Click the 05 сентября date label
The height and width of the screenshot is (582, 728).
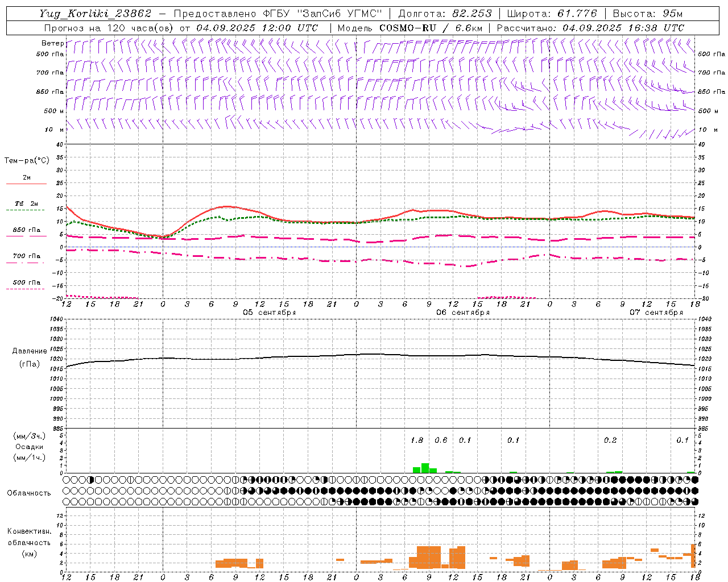[x=269, y=313]
